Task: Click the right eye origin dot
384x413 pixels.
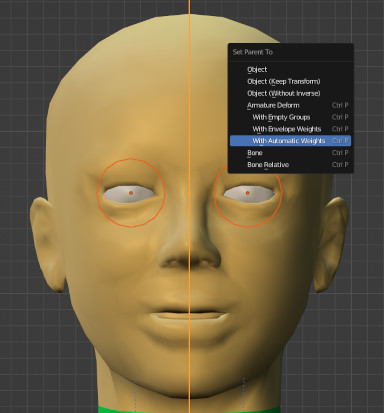Action: click(x=247, y=193)
